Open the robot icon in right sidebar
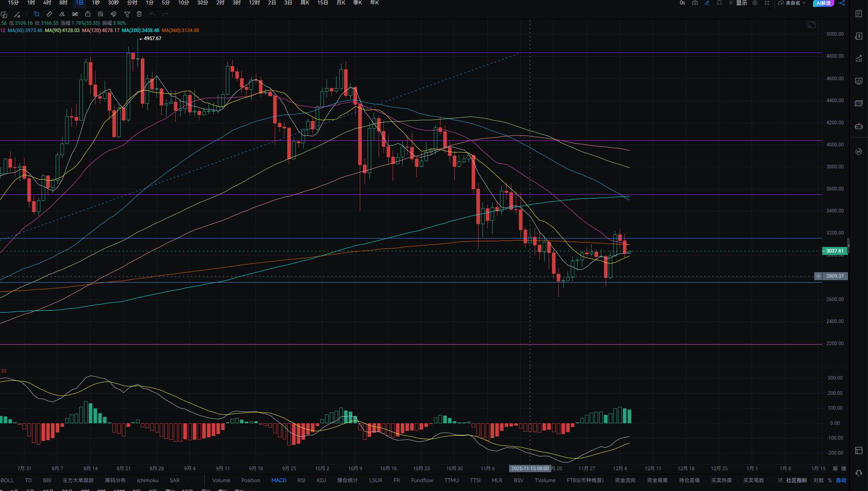Screen dimensions: 868x491 (x=858, y=126)
